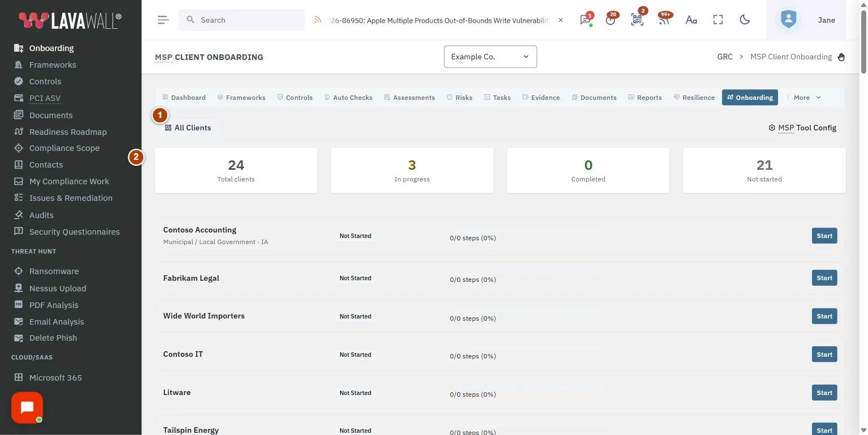Open Controls in the sidebar
The height and width of the screenshot is (435, 868).
[x=45, y=82]
